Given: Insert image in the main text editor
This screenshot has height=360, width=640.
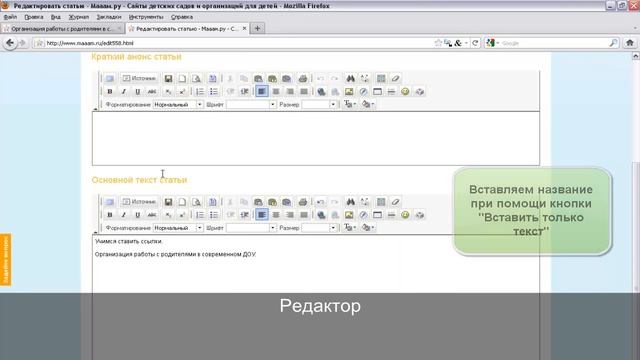Looking at the screenshot, I should 349,215.
